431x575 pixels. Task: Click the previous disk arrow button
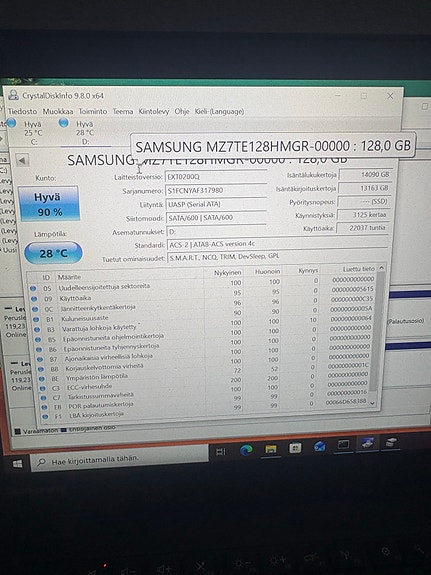tap(22, 160)
